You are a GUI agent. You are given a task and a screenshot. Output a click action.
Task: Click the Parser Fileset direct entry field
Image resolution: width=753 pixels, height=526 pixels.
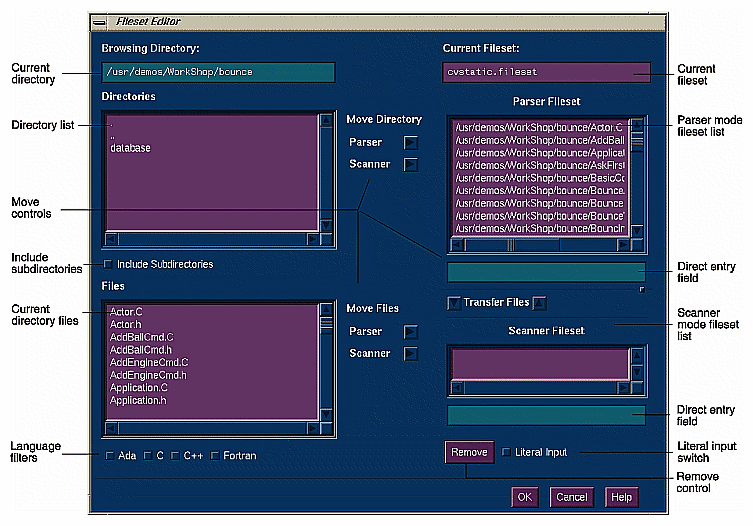point(547,272)
